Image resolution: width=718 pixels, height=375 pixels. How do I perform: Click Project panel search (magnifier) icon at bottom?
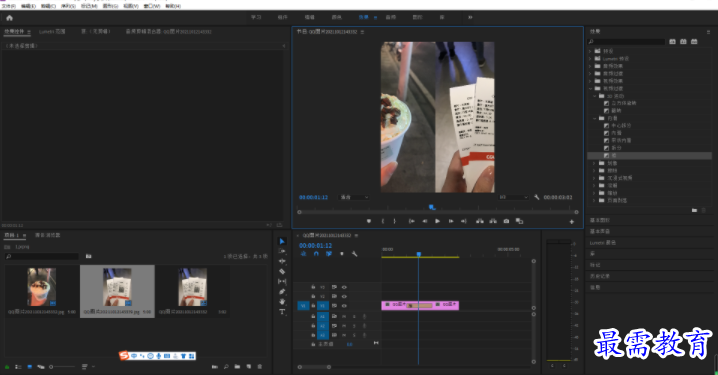pyautogui.click(x=226, y=367)
